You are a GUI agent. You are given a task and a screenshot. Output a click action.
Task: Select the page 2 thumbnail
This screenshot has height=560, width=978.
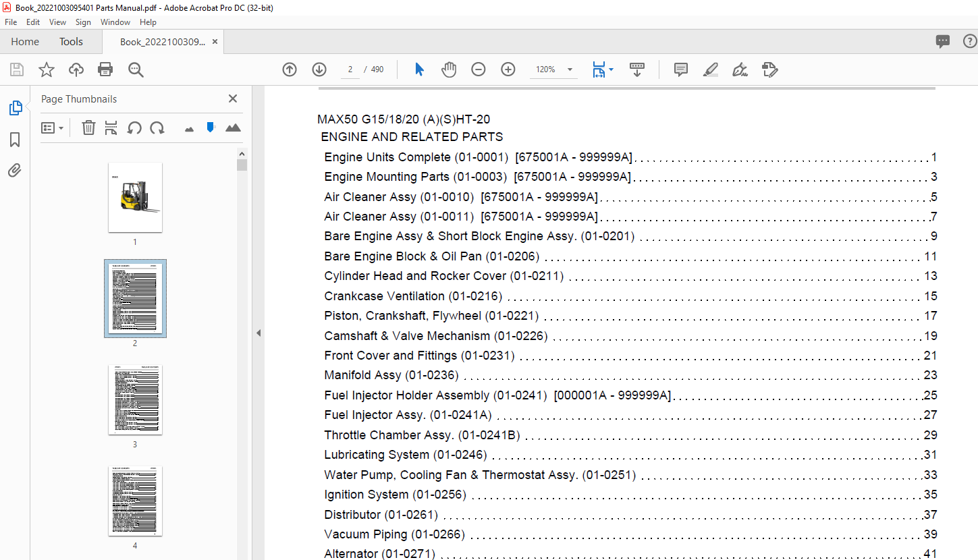[x=135, y=298]
